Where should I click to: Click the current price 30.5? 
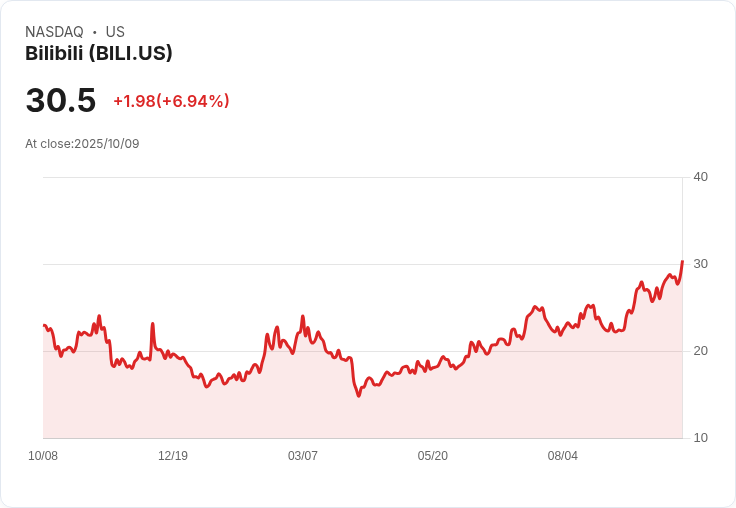[61, 101]
